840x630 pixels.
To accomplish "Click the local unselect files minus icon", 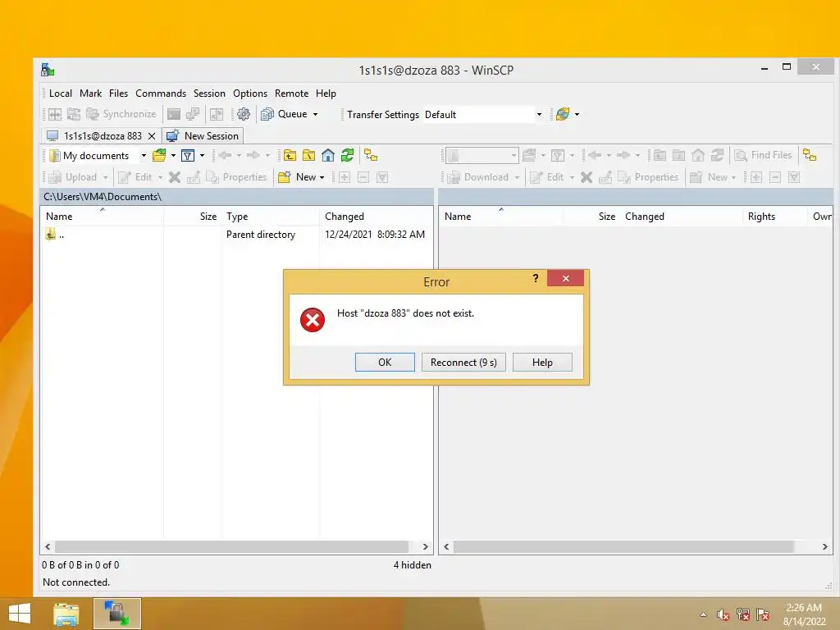I will pyautogui.click(x=363, y=177).
